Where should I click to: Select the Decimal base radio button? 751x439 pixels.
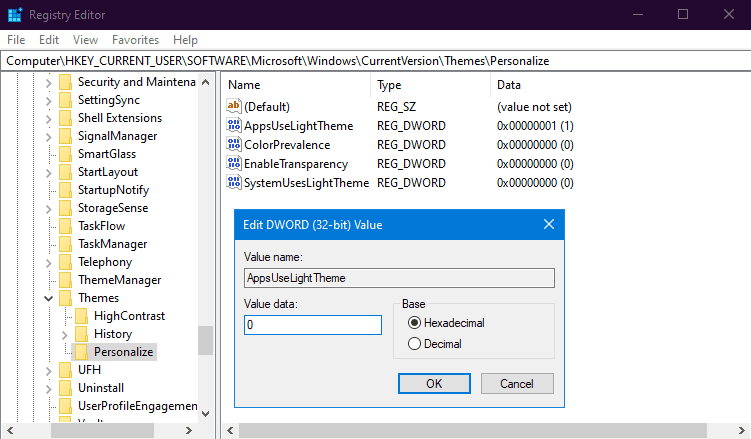coord(414,344)
